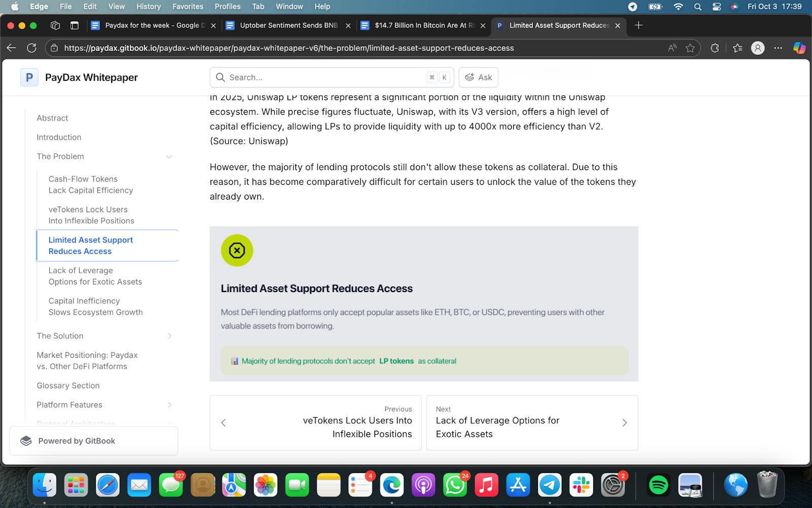Collapse The Problem section chevron
Image resolution: width=812 pixels, height=508 pixels.
pyautogui.click(x=170, y=156)
